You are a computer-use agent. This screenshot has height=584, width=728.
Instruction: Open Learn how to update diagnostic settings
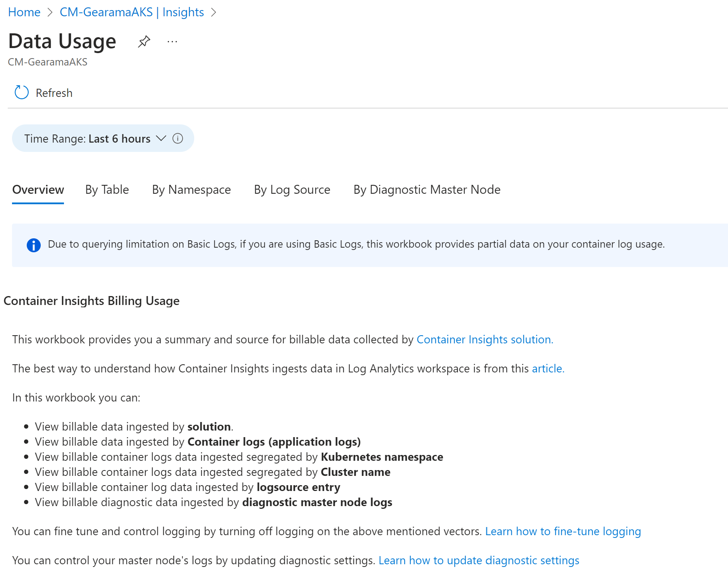point(479,560)
